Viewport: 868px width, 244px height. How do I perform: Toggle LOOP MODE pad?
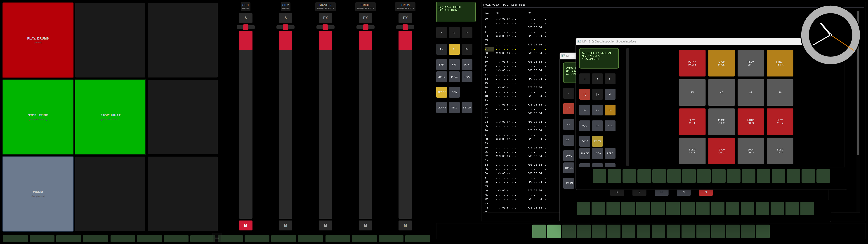click(721, 63)
